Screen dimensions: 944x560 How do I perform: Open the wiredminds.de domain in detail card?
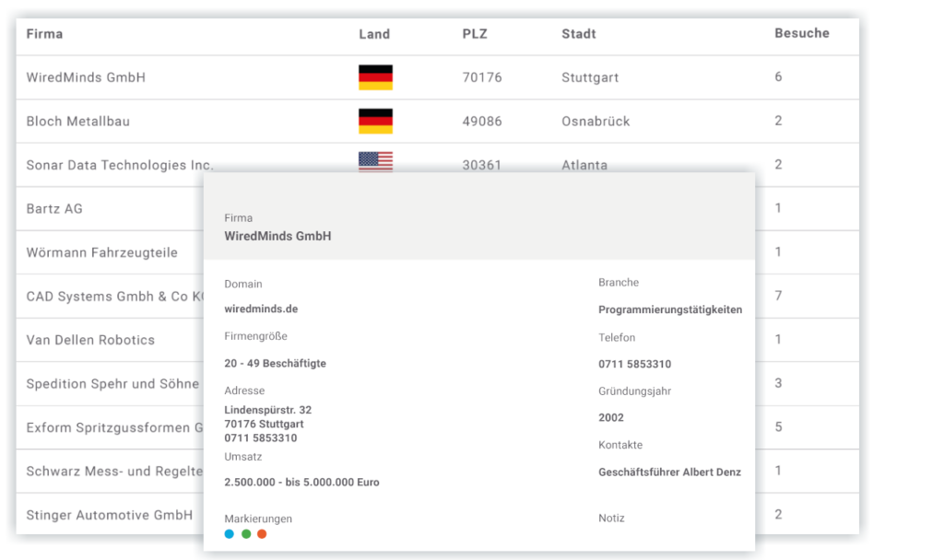tap(261, 309)
